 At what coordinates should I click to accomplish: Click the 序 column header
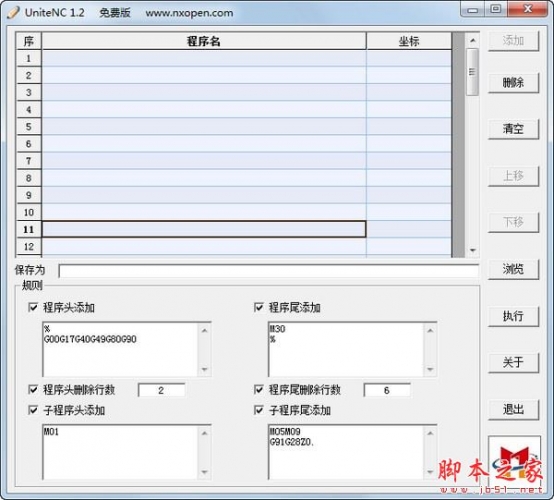pos(29,41)
